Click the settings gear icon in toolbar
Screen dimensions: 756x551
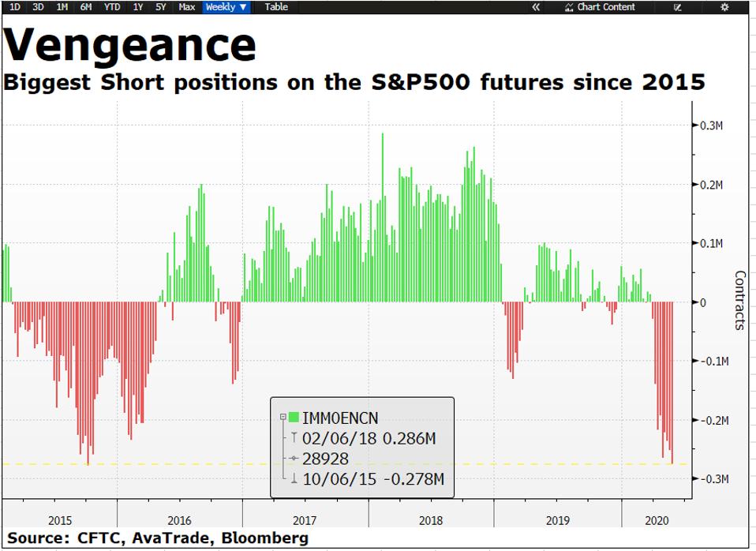[725, 7]
